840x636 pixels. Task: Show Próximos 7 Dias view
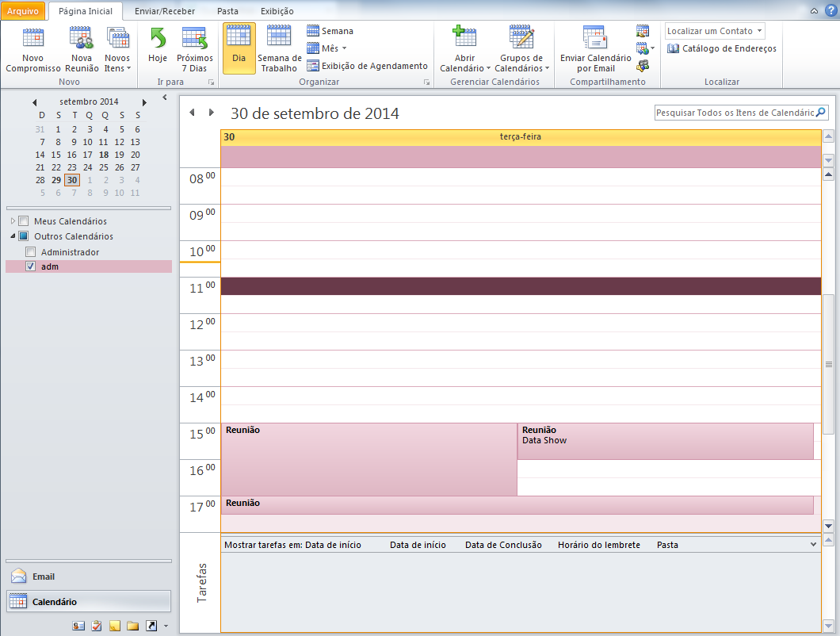194,40
